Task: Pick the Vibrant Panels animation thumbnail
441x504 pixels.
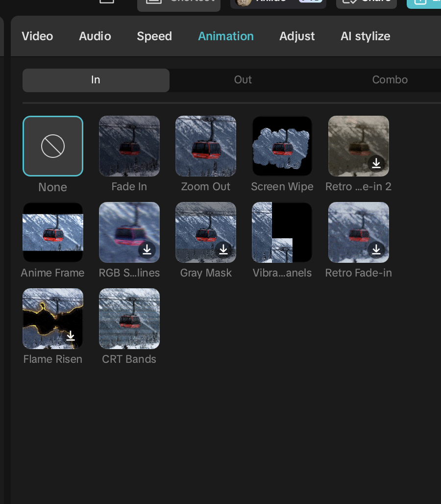Action: 282,232
